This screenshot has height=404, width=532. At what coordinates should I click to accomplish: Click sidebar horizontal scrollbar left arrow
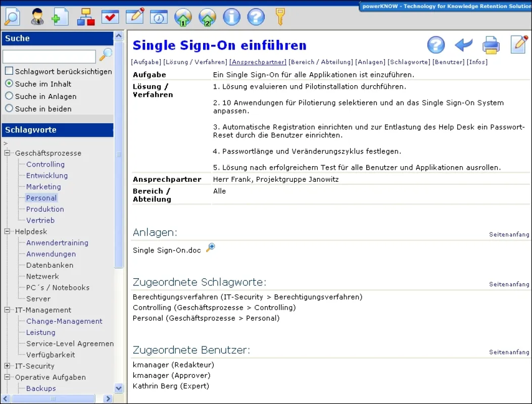point(6,398)
